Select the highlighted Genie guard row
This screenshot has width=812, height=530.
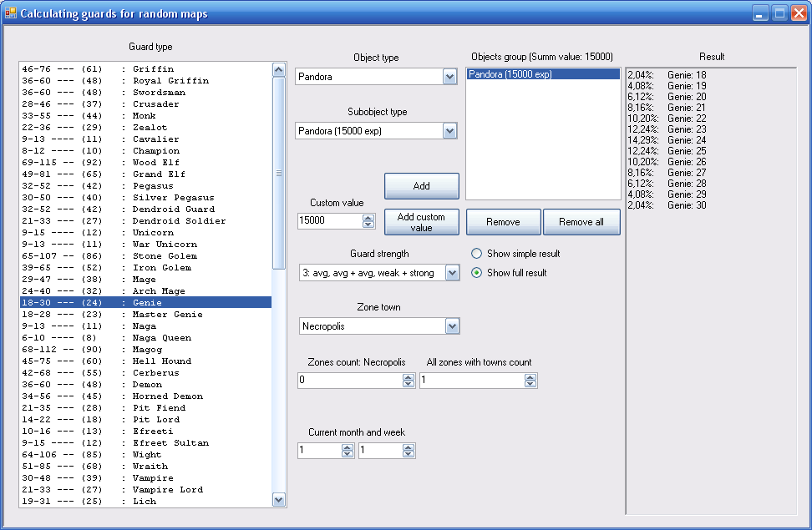(145, 303)
